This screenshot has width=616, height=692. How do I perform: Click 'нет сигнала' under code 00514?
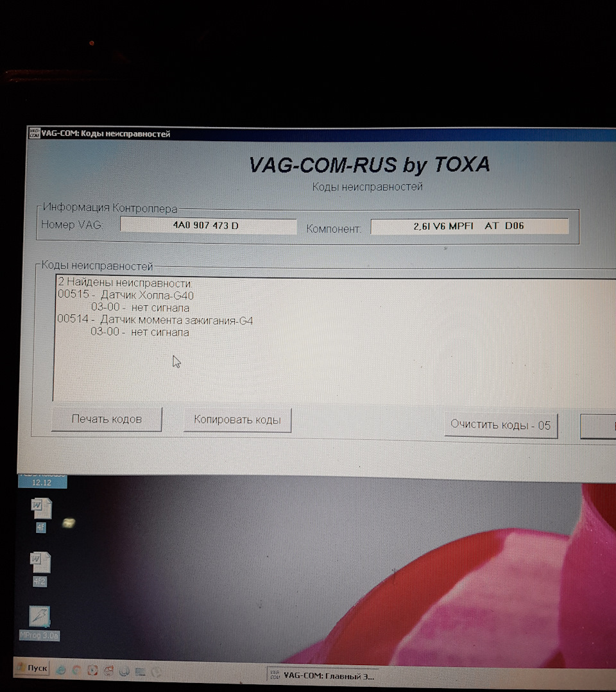pos(160,332)
